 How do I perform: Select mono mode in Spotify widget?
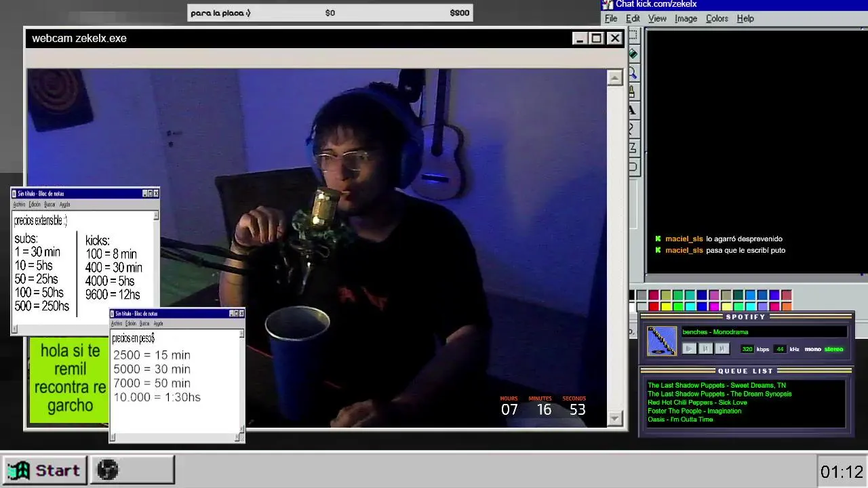click(812, 349)
